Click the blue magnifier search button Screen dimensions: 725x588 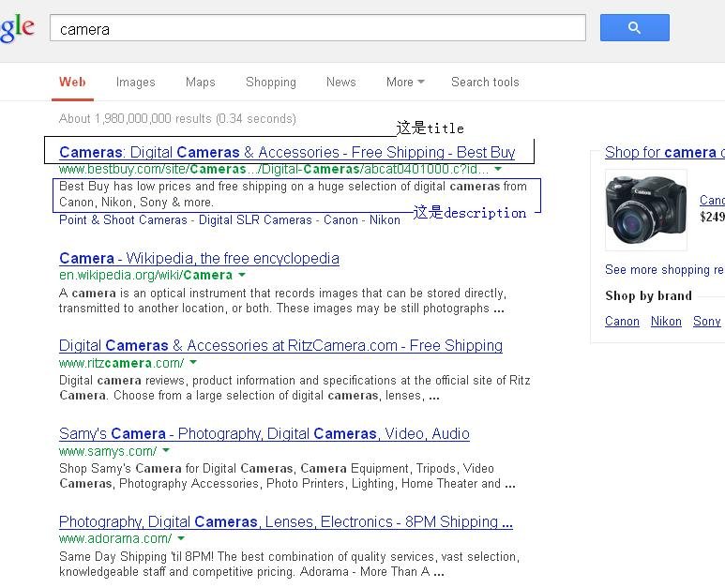(634, 27)
